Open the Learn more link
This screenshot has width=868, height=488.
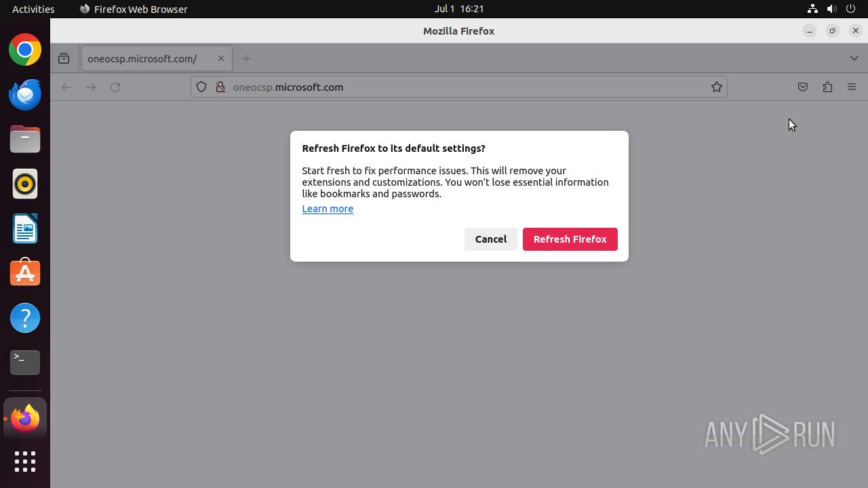pos(328,209)
